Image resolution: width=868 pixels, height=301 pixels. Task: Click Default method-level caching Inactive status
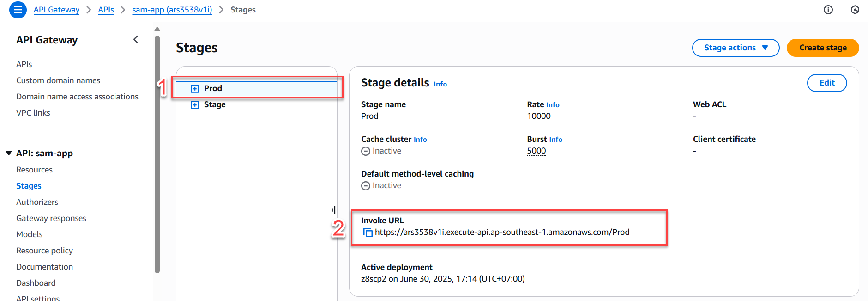point(381,185)
